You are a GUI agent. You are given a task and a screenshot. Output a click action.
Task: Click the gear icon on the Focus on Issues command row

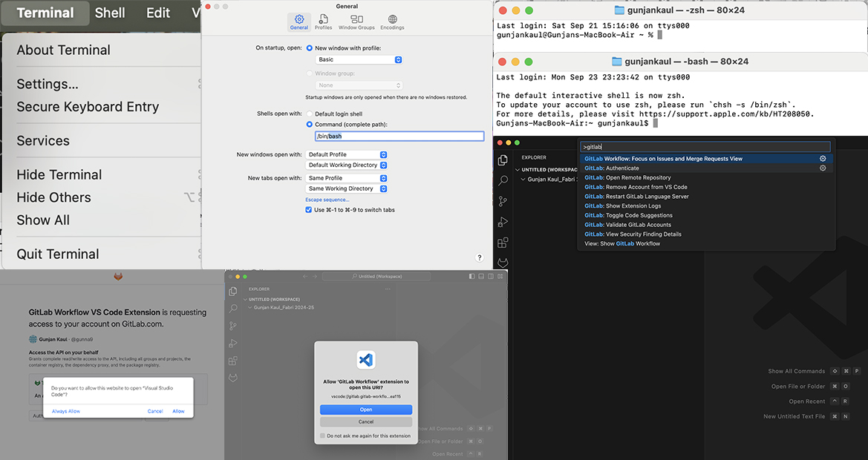pyautogui.click(x=823, y=159)
